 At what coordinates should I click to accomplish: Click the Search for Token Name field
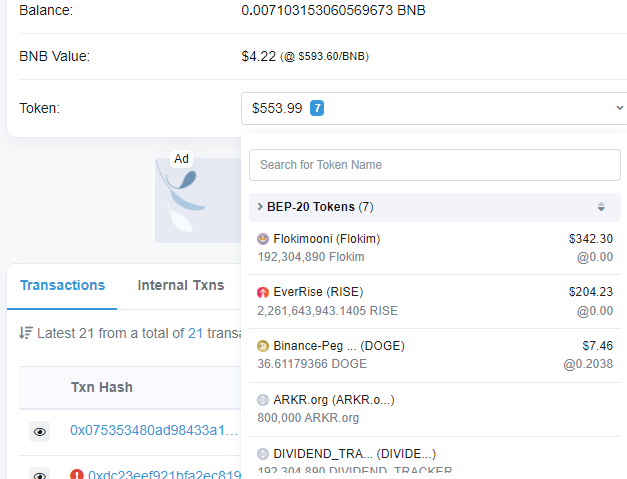pos(435,165)
